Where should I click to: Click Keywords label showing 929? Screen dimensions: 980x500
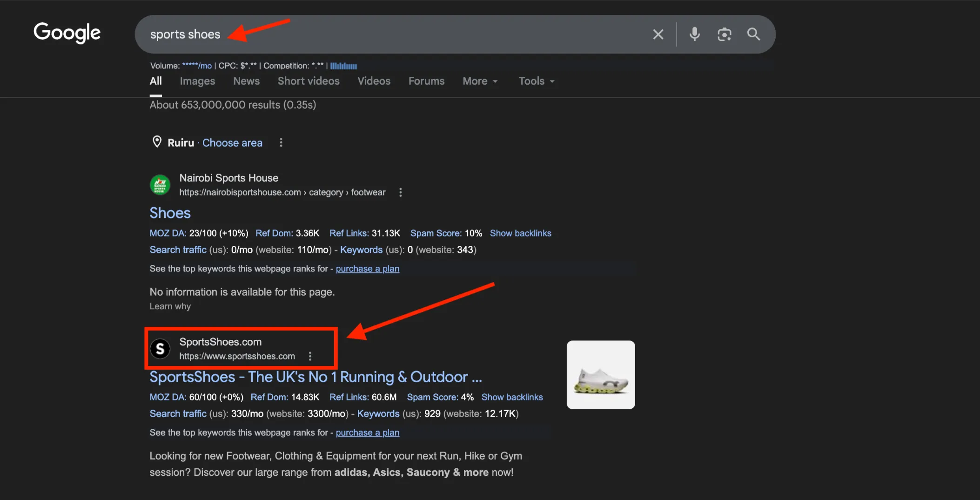pyautogui.click(x=378, y=414)
